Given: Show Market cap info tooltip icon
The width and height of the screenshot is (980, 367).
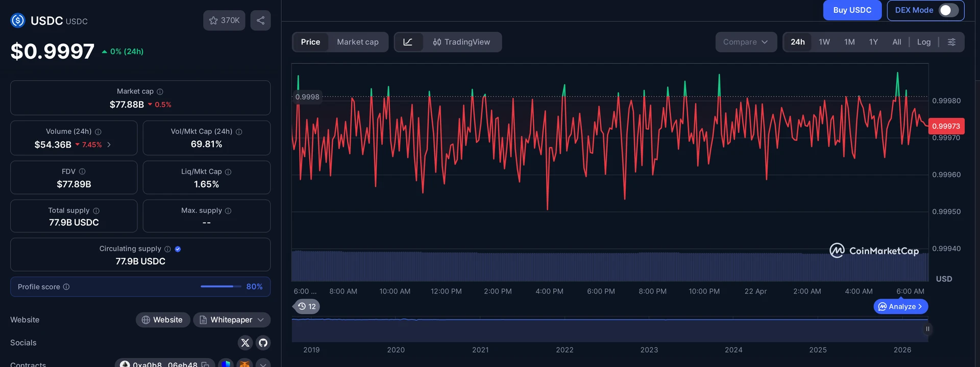Looking at the screenshot, I should coord(160,91).
